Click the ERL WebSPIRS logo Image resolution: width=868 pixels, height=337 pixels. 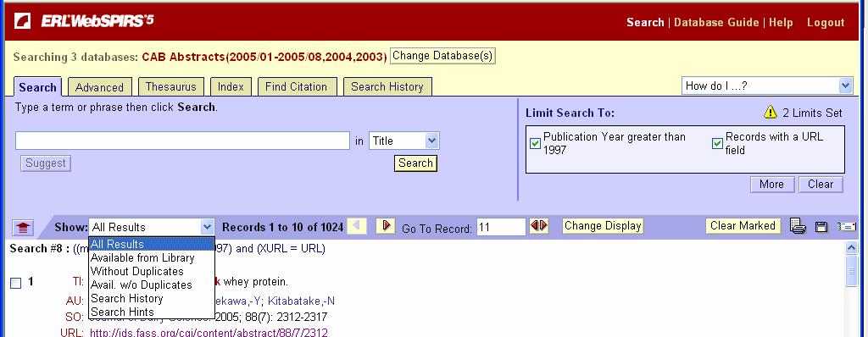tap(84, 21)
